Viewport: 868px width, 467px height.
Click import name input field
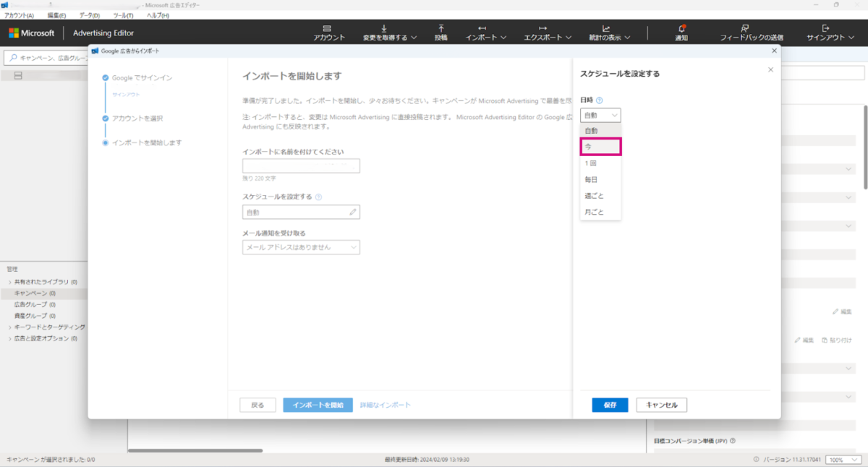point(301,166)
